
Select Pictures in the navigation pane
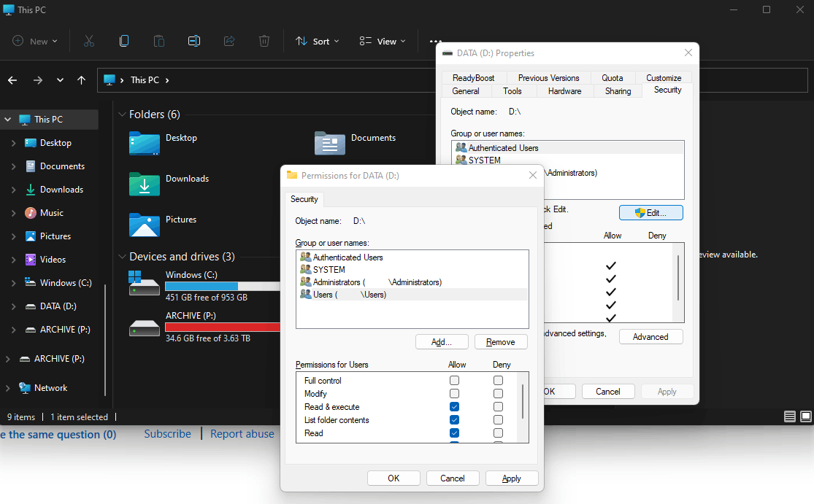55,236
